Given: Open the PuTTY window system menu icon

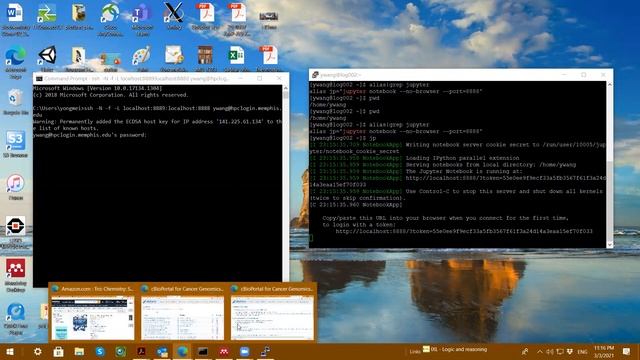Looking at the screenshot, I should [x=315, y=75].
